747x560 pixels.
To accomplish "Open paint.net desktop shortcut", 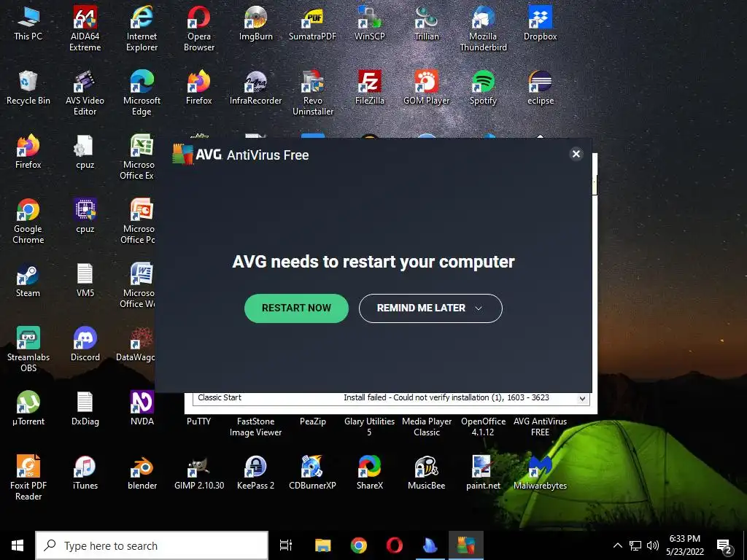I will pos(483,472).
